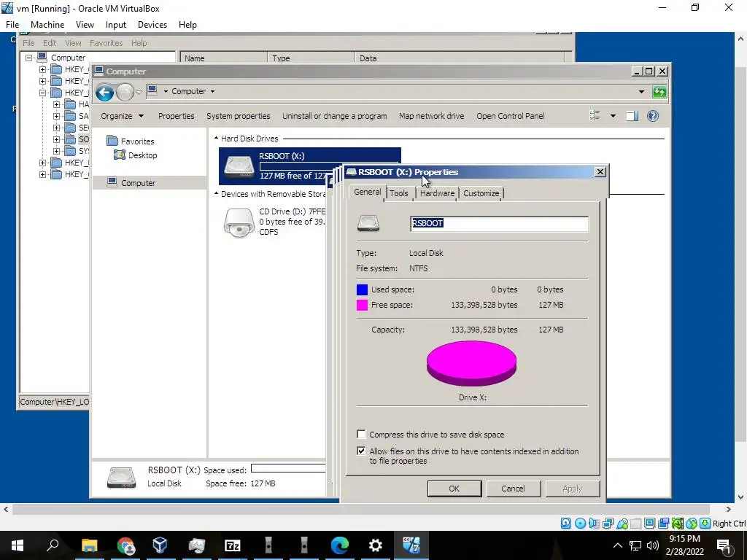Click the Properties toolbar button
This screenshot has width=747, height=560.
pos(177,116)
